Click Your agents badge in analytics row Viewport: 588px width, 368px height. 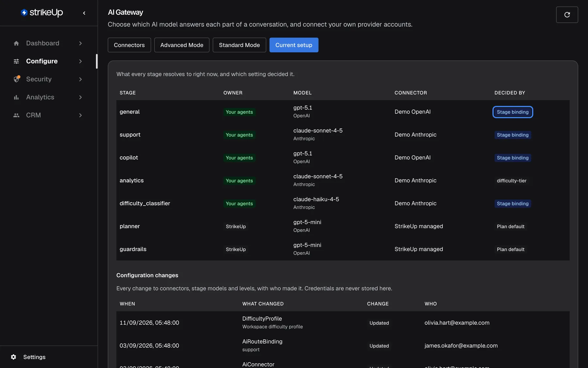239,181
